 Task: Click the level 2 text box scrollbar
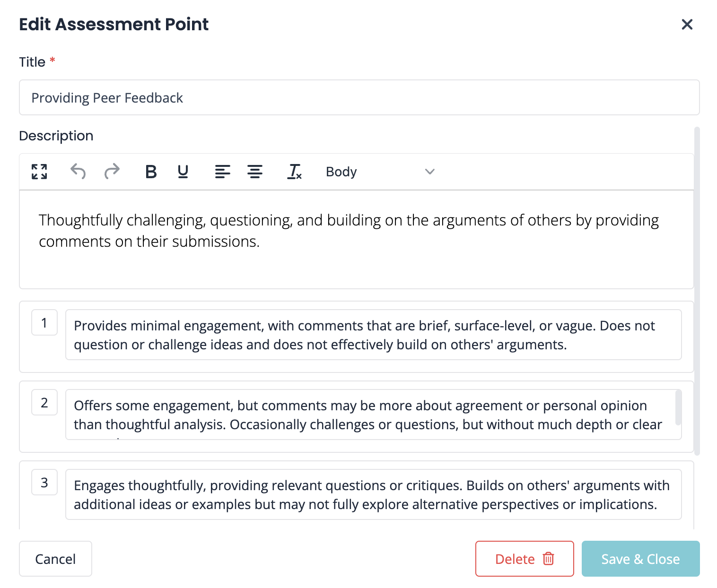coord(678,407)
